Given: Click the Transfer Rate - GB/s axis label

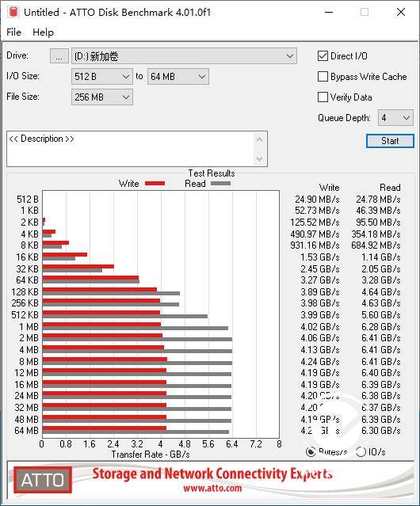Looking at the screenshot, I should pyautogui.click(x=151, y=455).
